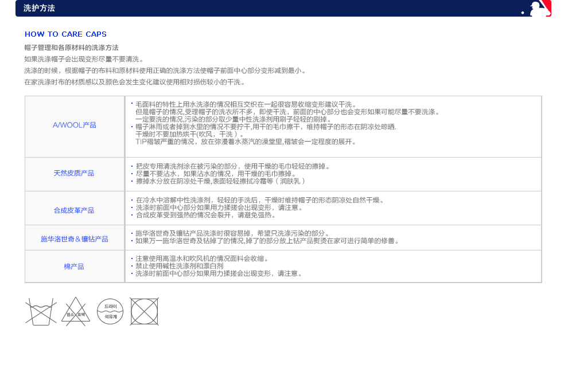Click cotton line 注意使用高温水和吹风机
The image size is (568, 392).
tap(202, 259)
